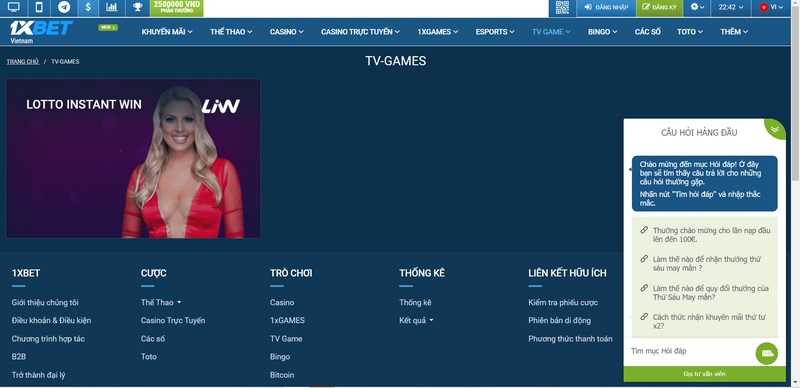Screen dimensions: 800x388
Task: Open the Toto menu
Action: (690, 32)
